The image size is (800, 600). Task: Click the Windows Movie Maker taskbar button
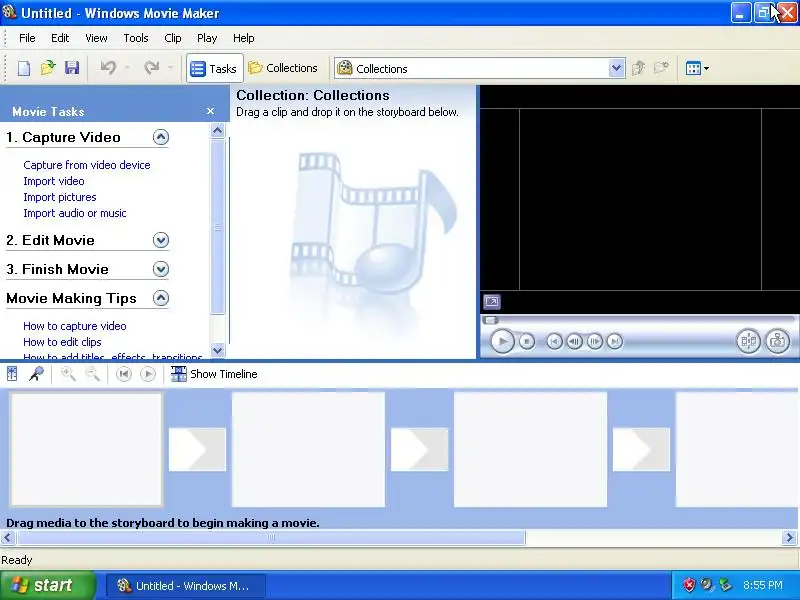(x=186, y=586)
